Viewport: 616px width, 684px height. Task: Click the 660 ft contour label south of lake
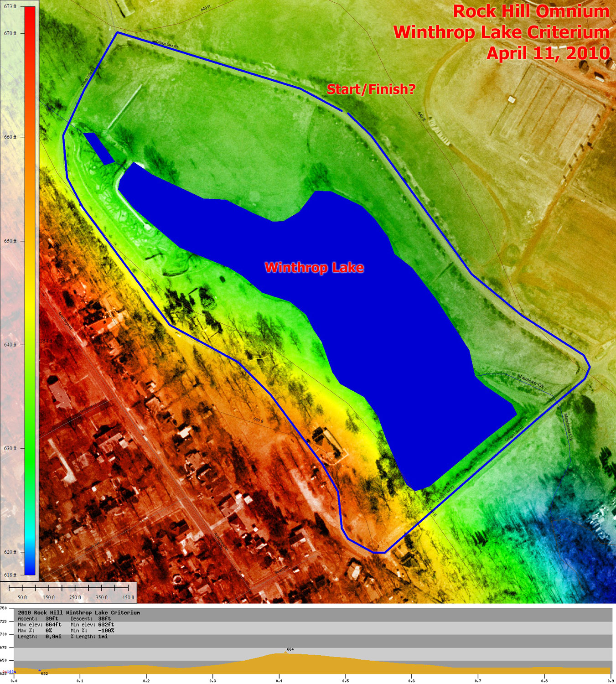[258, 420]
